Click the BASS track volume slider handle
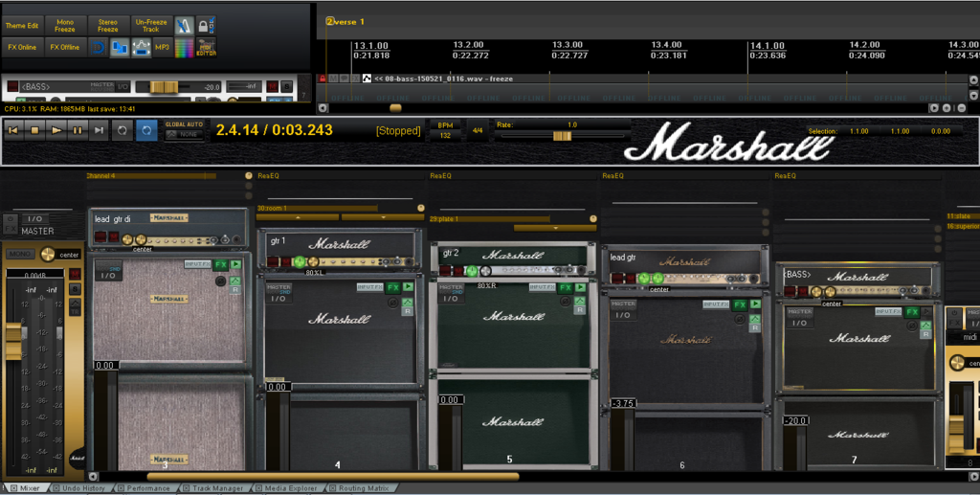This screenshot has height=495, width=980. tap(164, 87)
